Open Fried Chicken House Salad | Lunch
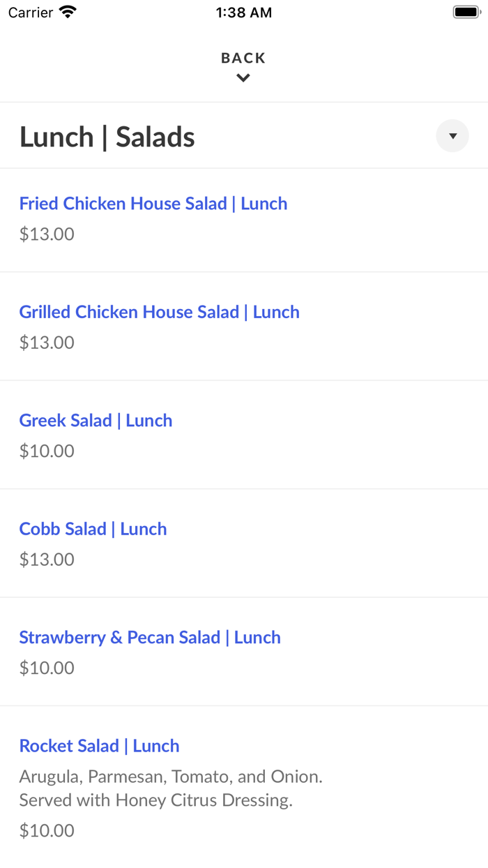Image resolution: width=488 pixels, height=868 pixels. tap(153, 203)
